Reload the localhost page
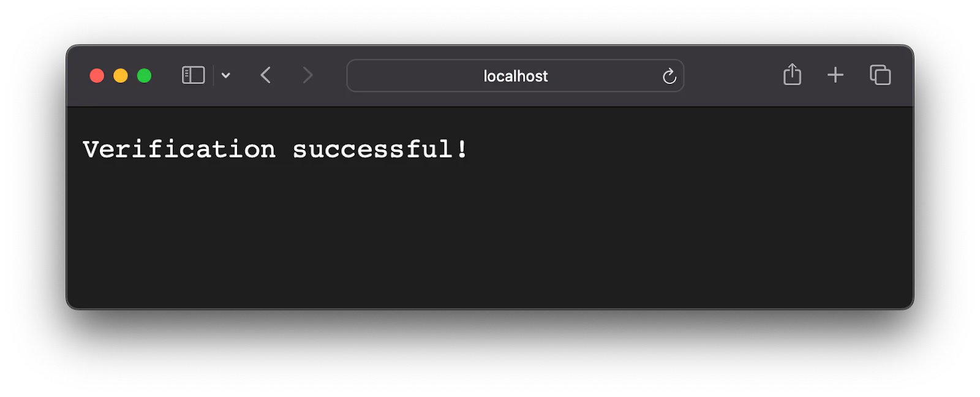This screenshot has height=397, width=980. click(x=669, y=76)
